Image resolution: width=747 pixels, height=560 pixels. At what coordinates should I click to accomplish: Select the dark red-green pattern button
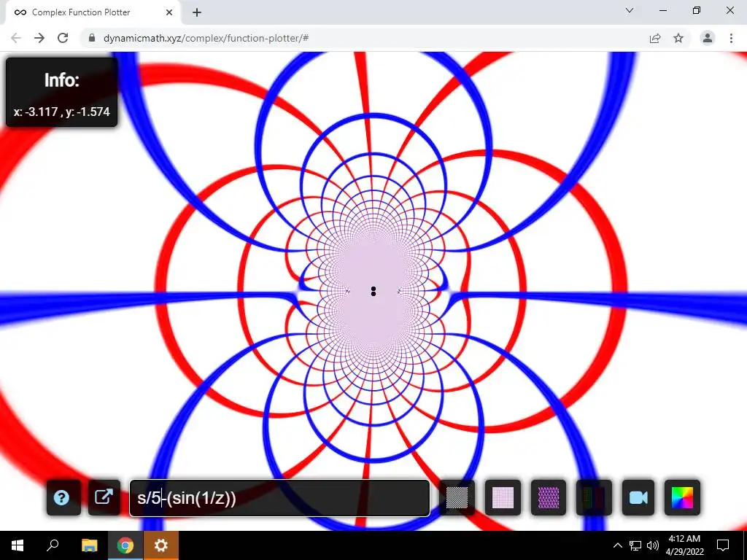(x=594, y=497)
